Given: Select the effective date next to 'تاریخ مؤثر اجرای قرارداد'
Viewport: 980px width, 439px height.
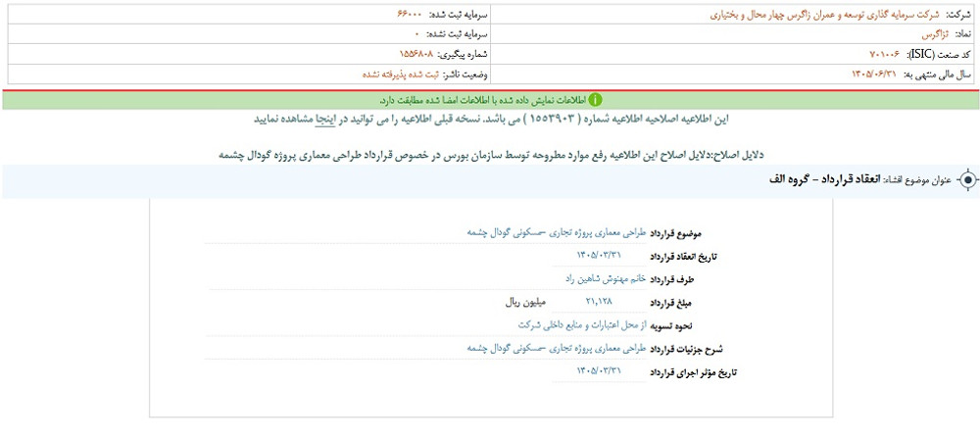Looking at the screenshot, I should 600,371.
